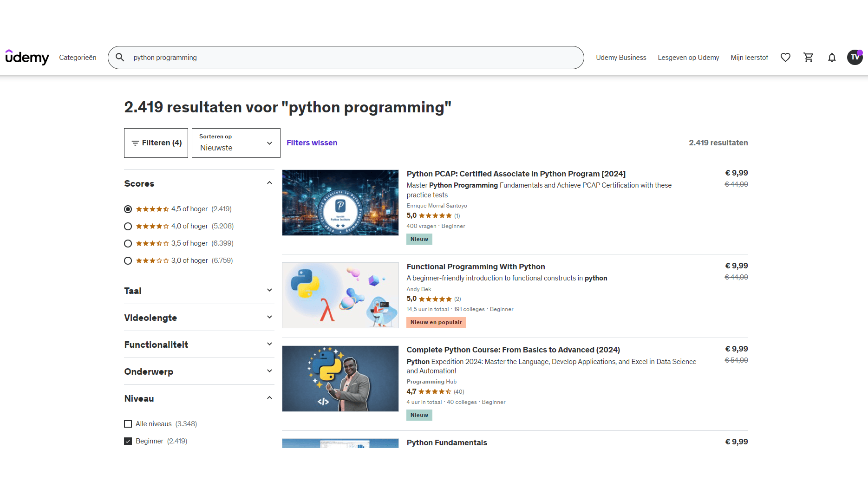Select the 4,0 of hoger rating option

pos(128,226)
